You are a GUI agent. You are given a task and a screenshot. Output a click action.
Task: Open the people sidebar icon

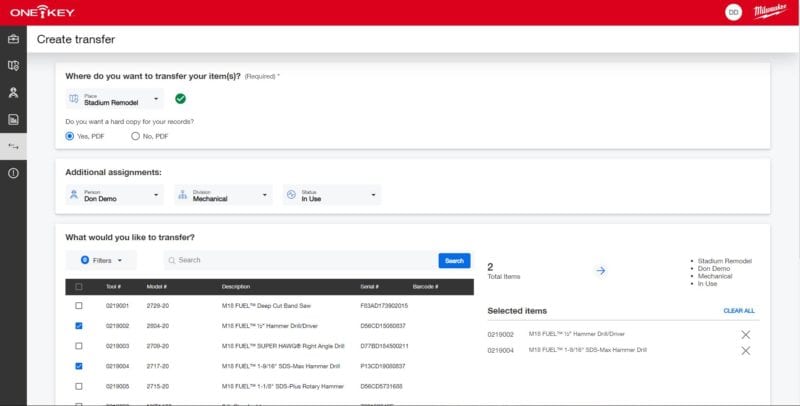pos(13,92)
